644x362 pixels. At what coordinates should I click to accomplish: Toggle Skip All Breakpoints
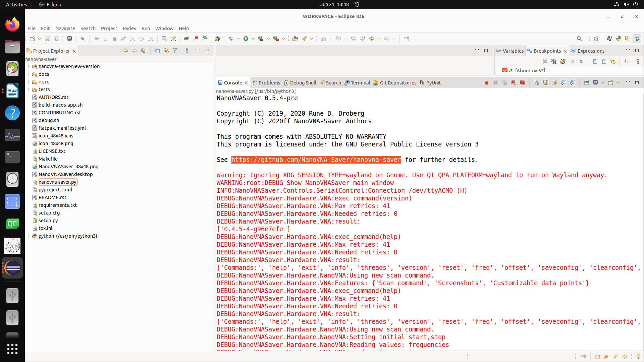tap(581, 62)
